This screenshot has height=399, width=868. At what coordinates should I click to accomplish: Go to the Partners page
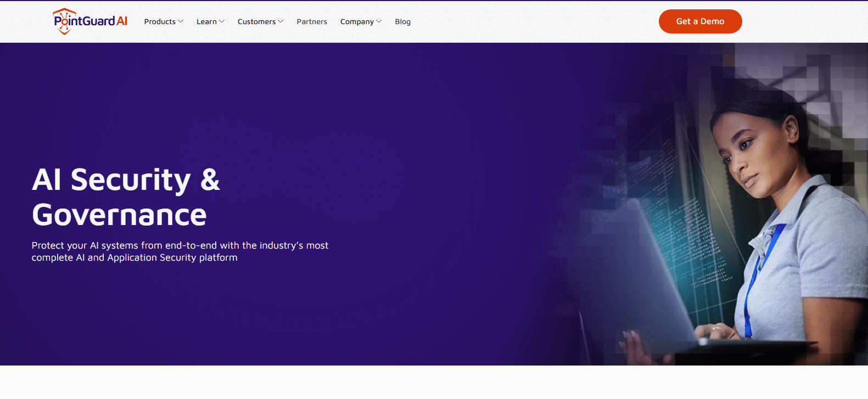tap(312, 22)
